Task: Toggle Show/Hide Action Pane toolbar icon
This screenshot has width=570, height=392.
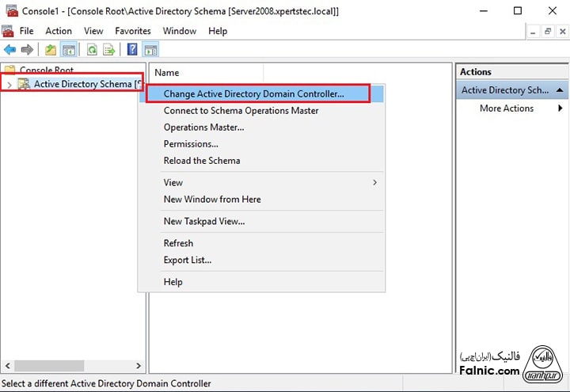Action: [150, 50]
